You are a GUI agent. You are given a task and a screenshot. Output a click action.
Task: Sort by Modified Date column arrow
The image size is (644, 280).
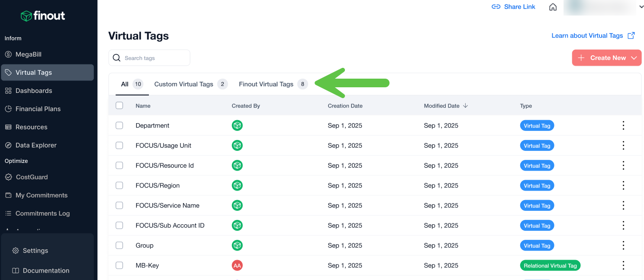(465, 106)
